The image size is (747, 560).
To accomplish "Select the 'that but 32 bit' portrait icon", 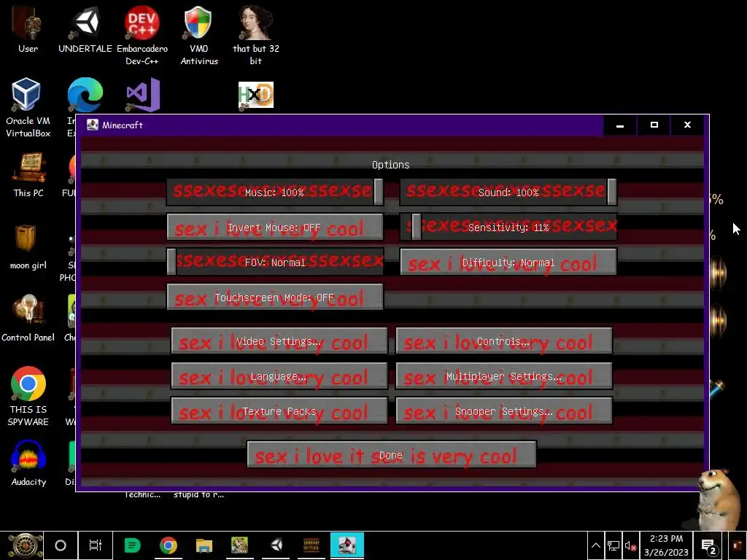I will pos(256,36).
